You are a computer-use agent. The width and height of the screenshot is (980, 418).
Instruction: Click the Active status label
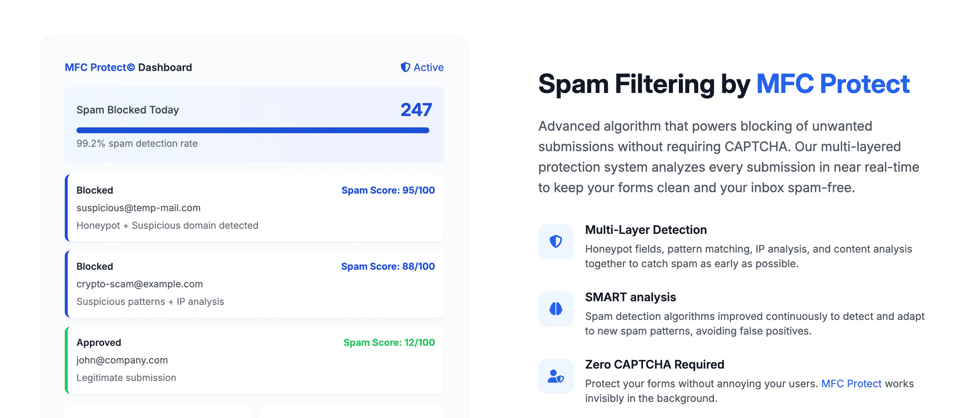(429, 67)
